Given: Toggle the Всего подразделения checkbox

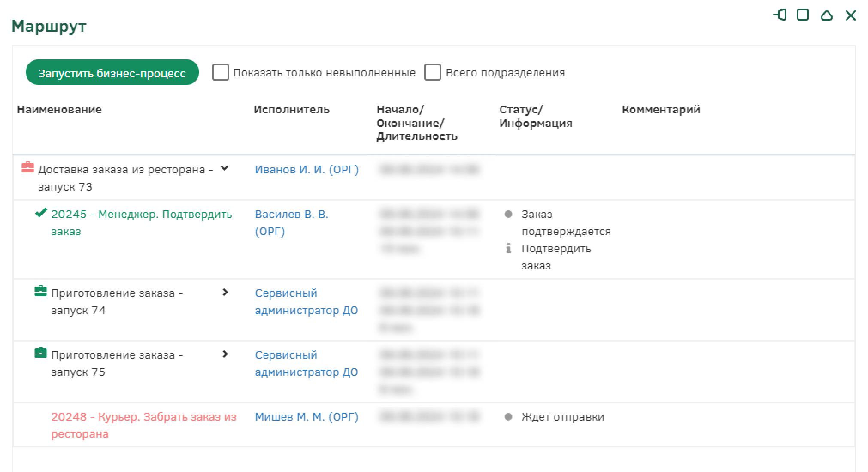Looking at the screenshot, I should 433,73.
